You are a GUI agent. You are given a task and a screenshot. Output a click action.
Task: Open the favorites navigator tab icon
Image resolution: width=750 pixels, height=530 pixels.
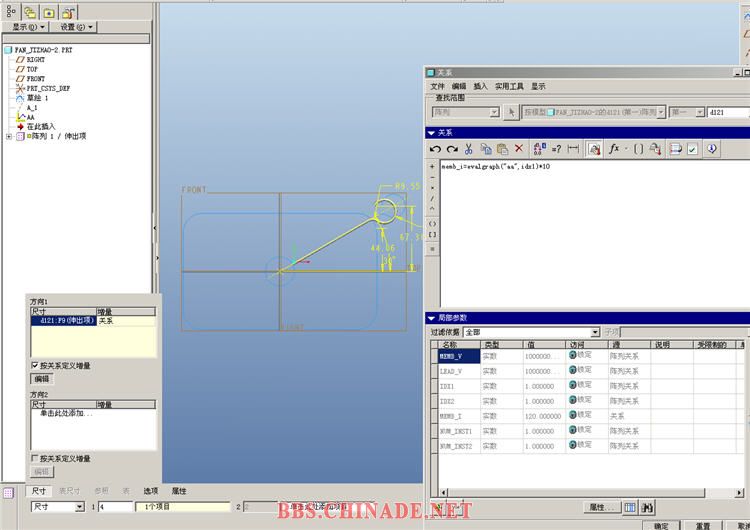click(49, 13)
